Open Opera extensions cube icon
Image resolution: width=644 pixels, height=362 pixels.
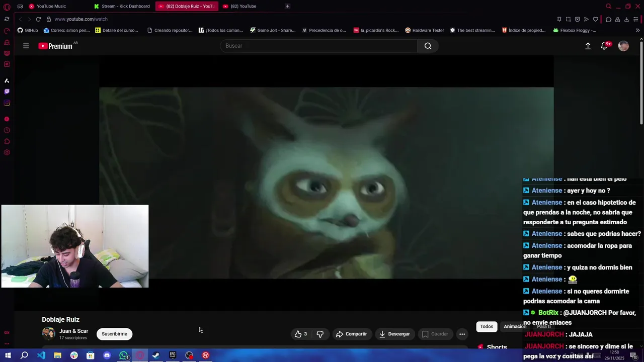coord(608,19)
